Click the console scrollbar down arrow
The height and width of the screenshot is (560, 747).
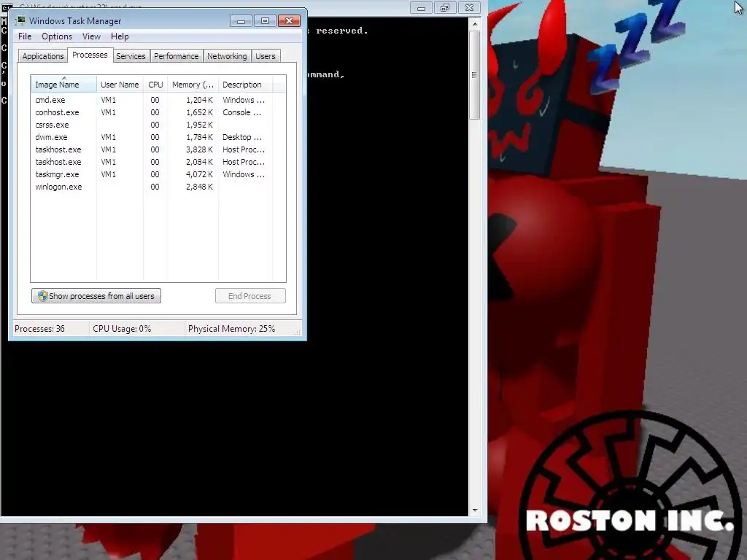point(474,510)
